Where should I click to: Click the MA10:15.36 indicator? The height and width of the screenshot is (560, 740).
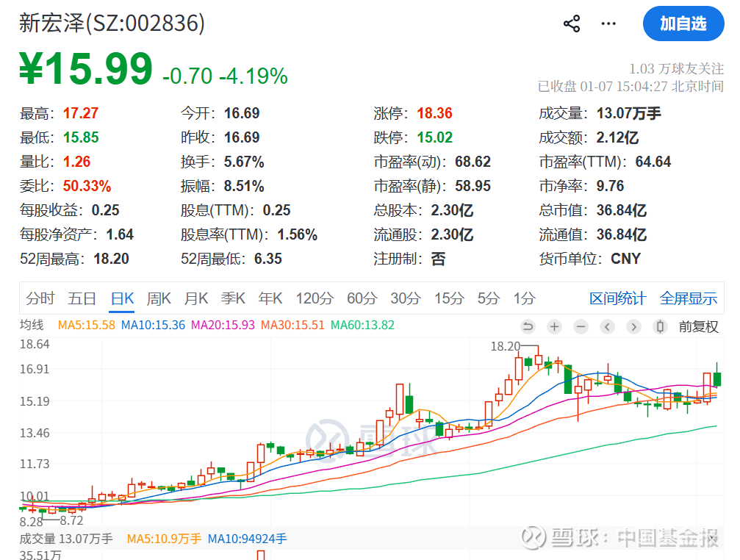[x=153, y=325]
